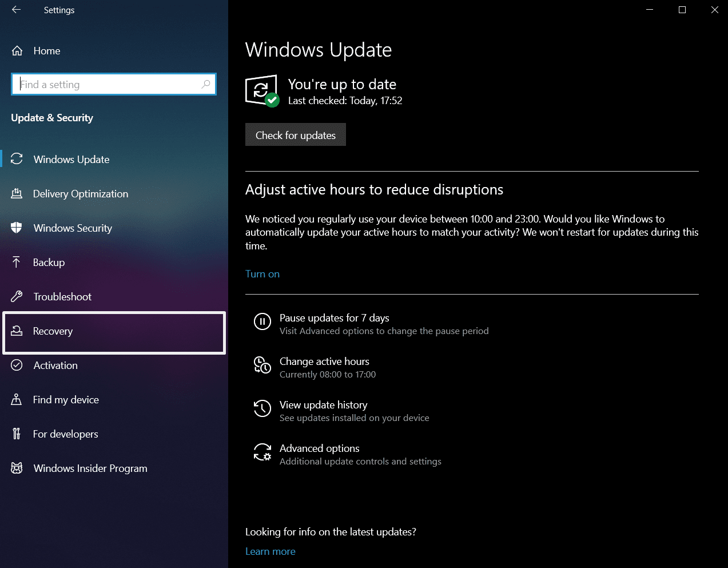728x568 pixels.
Task: Click the Last checked: Today, 17:52 text
Action: (345, 101)
